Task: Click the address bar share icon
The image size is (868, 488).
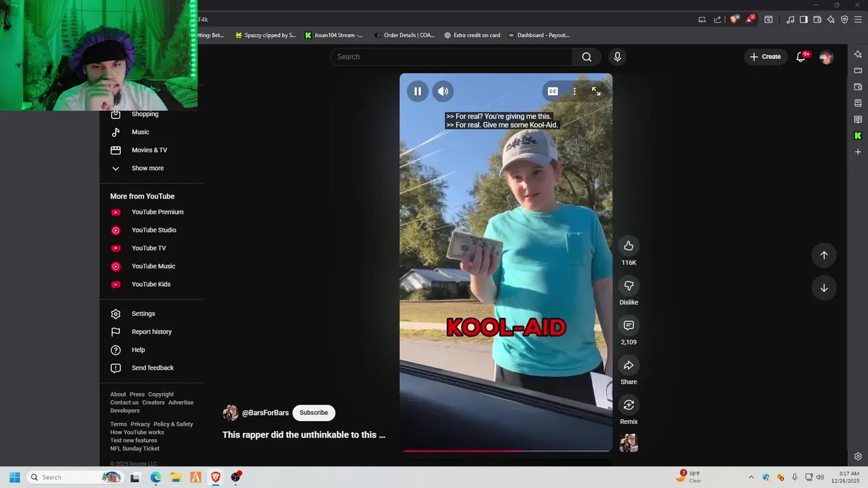Action: 717,20
